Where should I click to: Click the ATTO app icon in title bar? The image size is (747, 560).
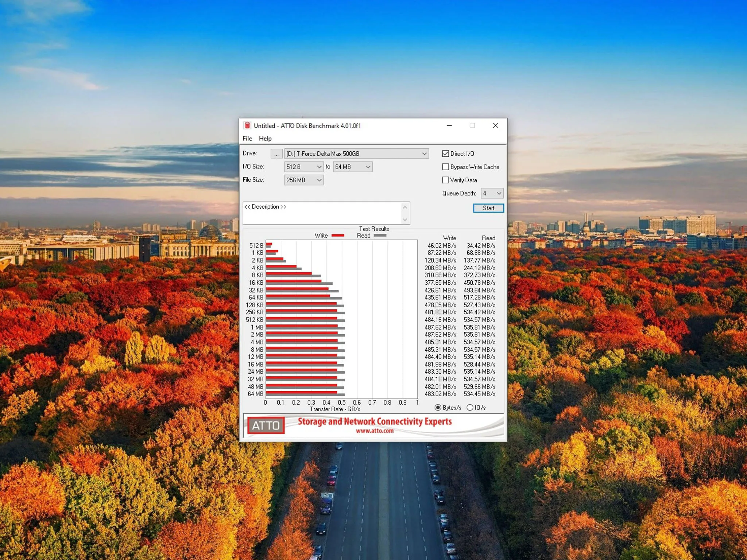(x=247, y=125)
